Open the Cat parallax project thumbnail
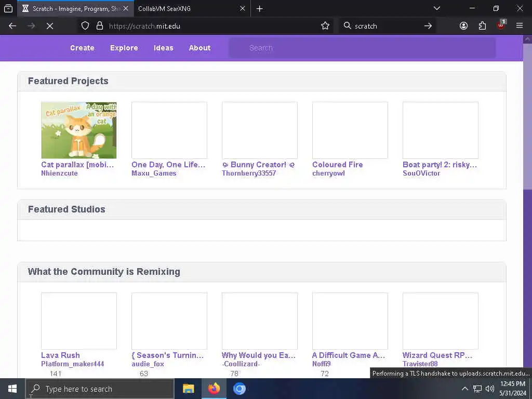 click(x=79, y=130)
